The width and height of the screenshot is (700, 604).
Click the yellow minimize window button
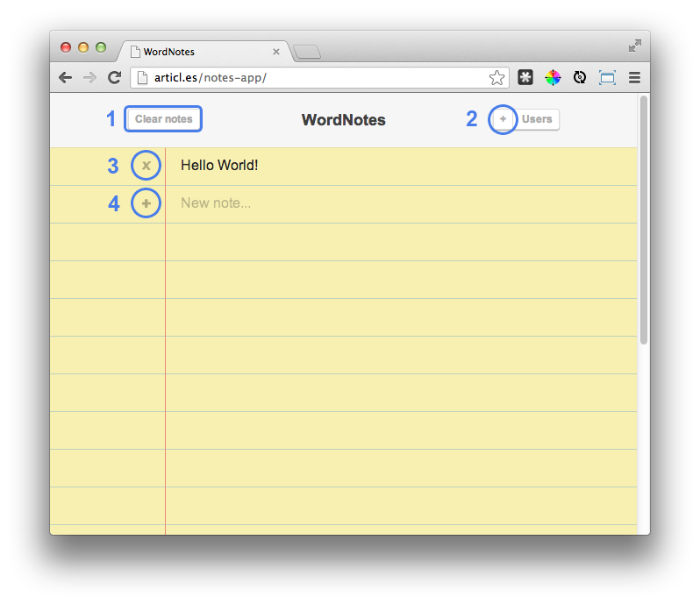tap(83, 47)
